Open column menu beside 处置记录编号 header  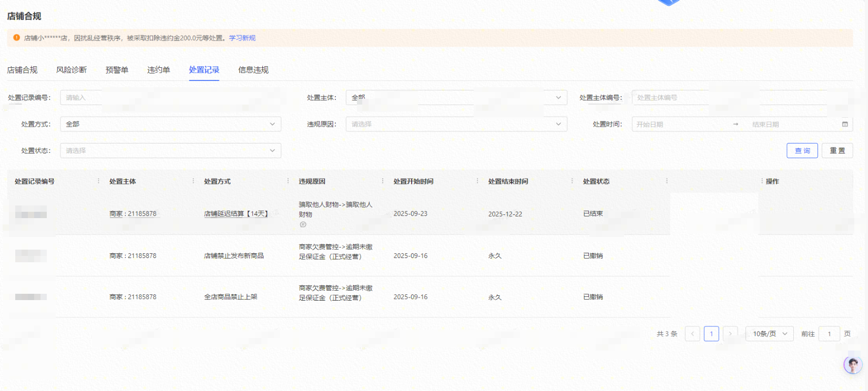click(x=98, y=181)
